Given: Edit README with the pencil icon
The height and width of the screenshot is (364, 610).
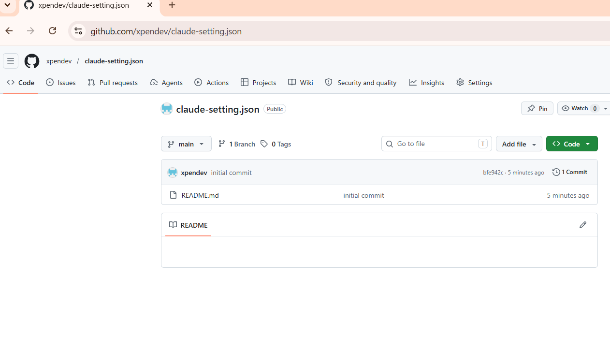Looking at the screenshot, I should tap(583, 225).
